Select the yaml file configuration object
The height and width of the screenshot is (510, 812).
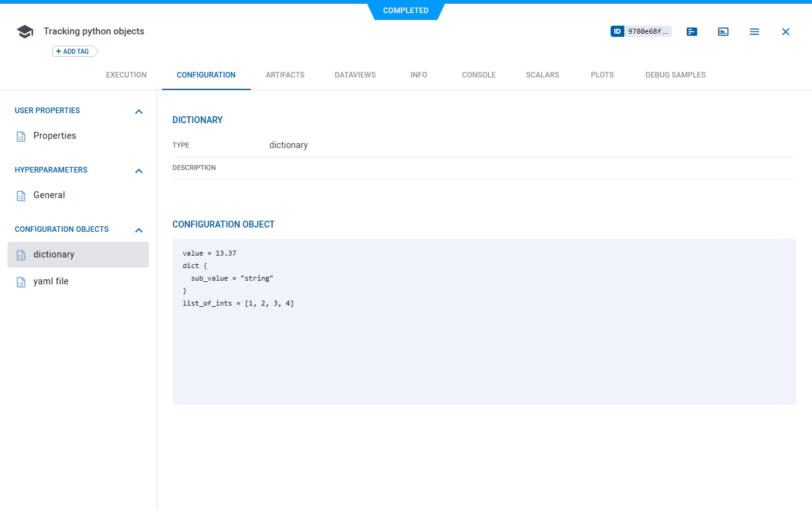51,281
